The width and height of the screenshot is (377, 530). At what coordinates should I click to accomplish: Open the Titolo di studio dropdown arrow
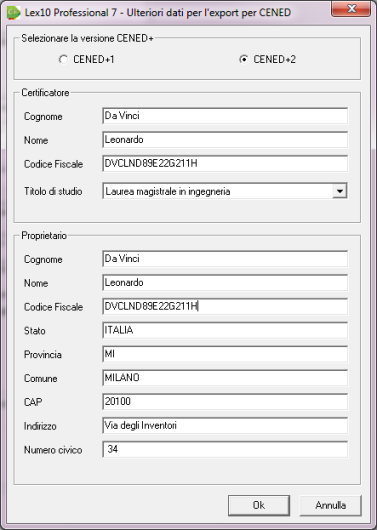tap(340, 191)
